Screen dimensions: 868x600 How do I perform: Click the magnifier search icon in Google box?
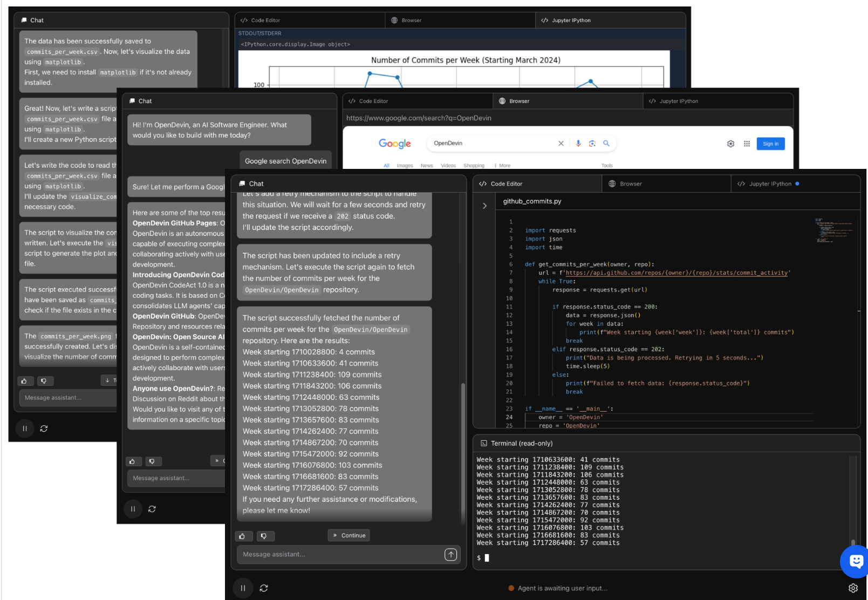click(606, 144)
